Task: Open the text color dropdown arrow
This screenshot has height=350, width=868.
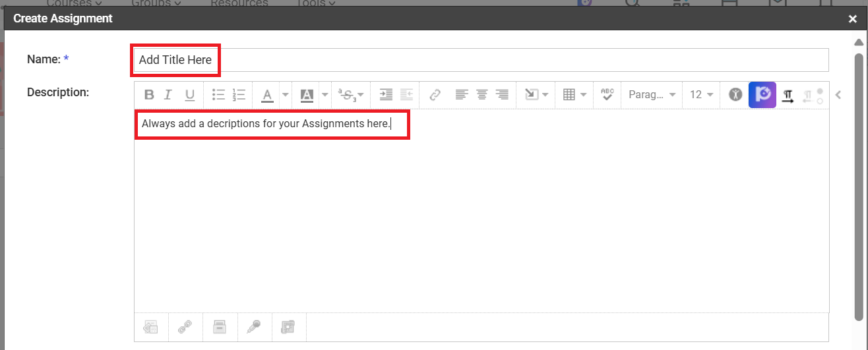Action: pos(285,95)
